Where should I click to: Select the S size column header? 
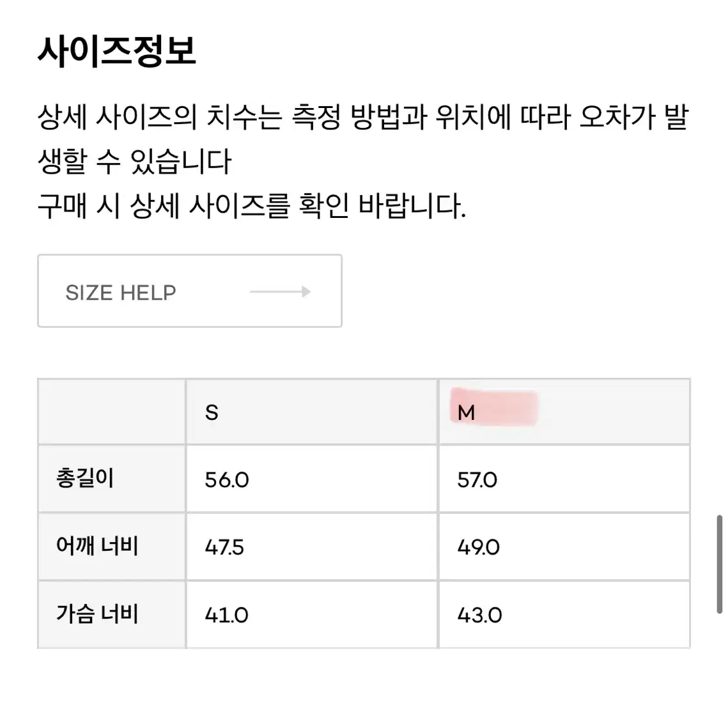click(311, 412)
